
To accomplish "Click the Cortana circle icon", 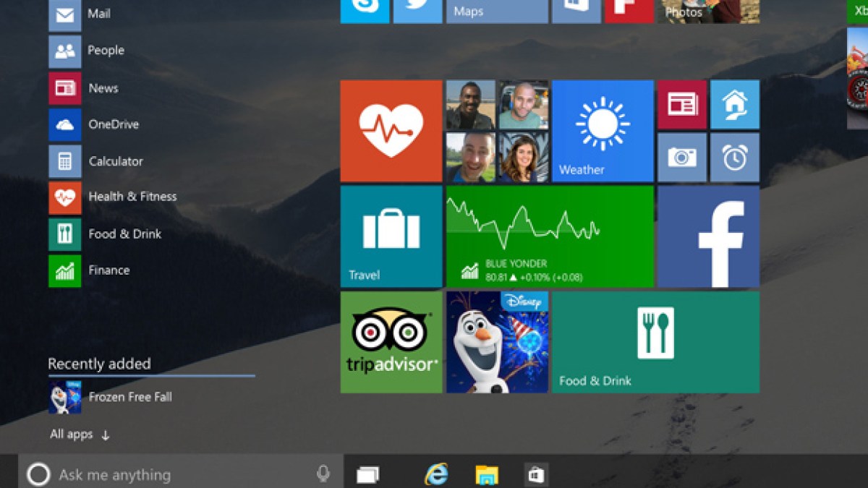I will point(38,474).
